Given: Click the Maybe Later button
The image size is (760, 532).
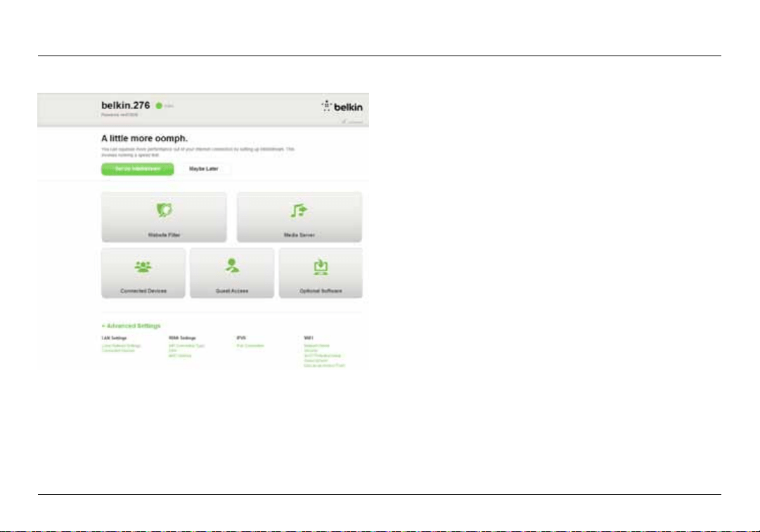Looking at the screenshot, I should (x=204, y=169).
